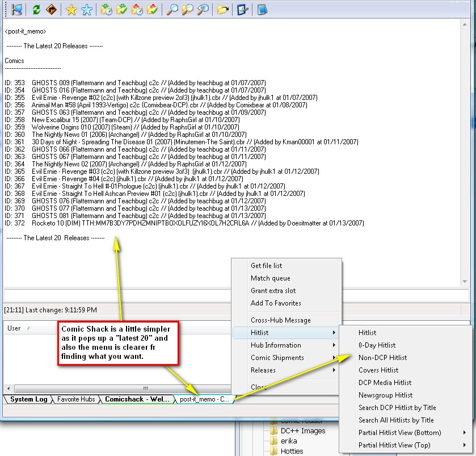This screenshot has height=456, width=476.
Task: Switch to the Favorite Hubs tab
Action: click(x=76, y=399)
